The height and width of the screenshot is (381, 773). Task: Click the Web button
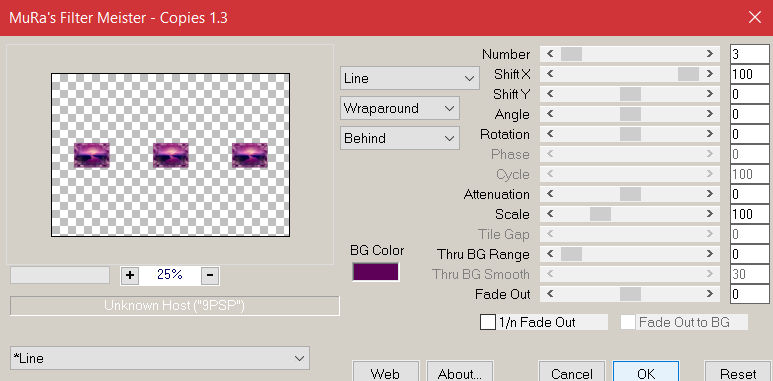(386, 372)
